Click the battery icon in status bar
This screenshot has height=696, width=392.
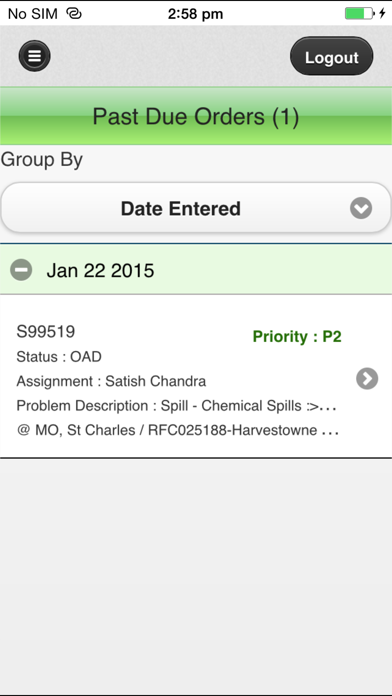click(360, 14)
